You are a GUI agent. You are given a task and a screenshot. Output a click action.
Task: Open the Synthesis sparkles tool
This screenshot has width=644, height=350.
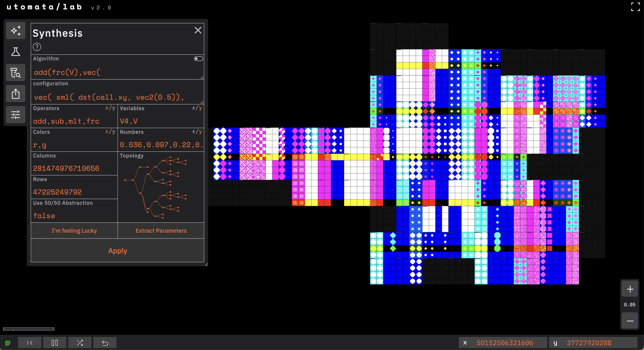click(x=15, y=30)
